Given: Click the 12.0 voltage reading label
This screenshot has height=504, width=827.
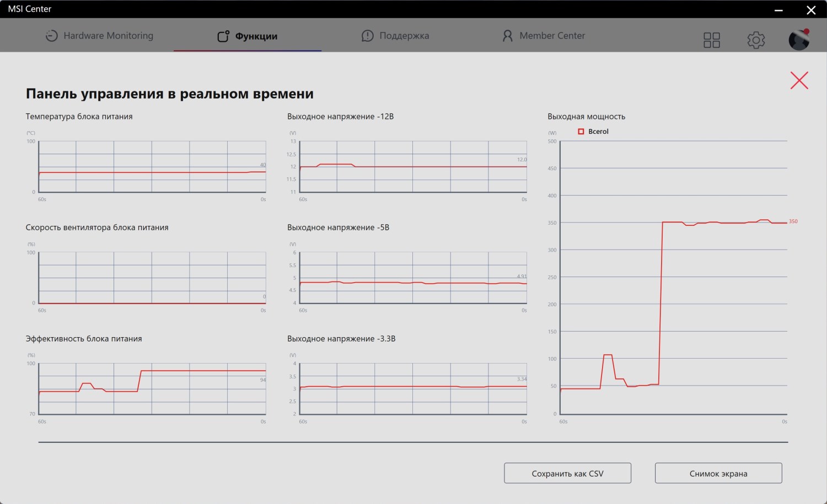Looking at the screenshot, I should (522, 160).
